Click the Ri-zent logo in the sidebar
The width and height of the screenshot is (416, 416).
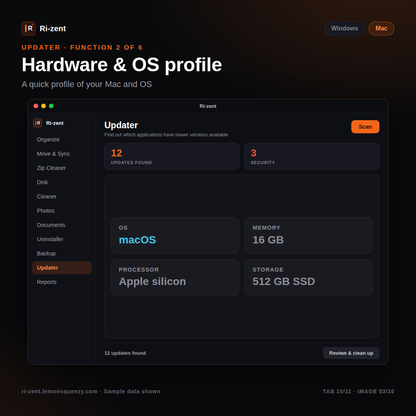(x=38, y=123)
